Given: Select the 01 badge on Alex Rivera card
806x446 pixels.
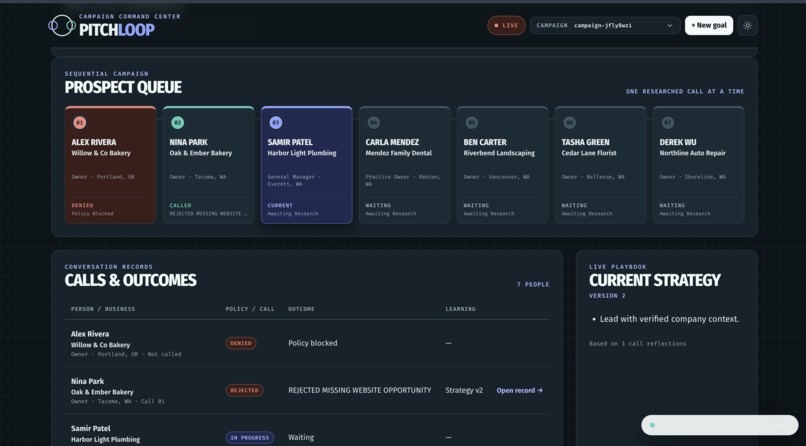Looking at the screenshot, I should coord(79,123).
